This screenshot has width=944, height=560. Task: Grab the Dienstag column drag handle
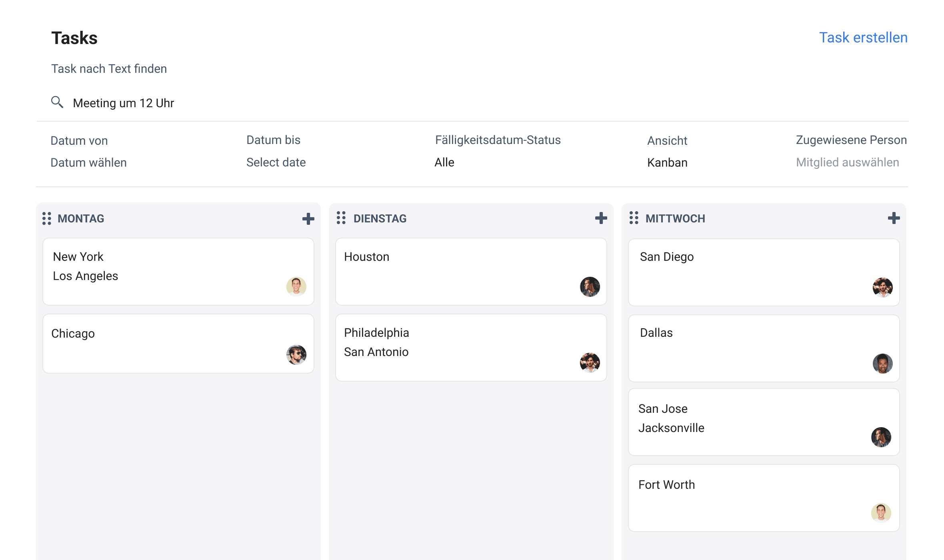coord(341,218)
